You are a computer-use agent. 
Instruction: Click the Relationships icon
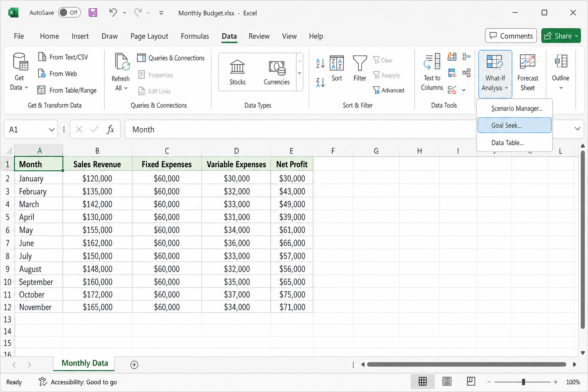coord(466,73)
